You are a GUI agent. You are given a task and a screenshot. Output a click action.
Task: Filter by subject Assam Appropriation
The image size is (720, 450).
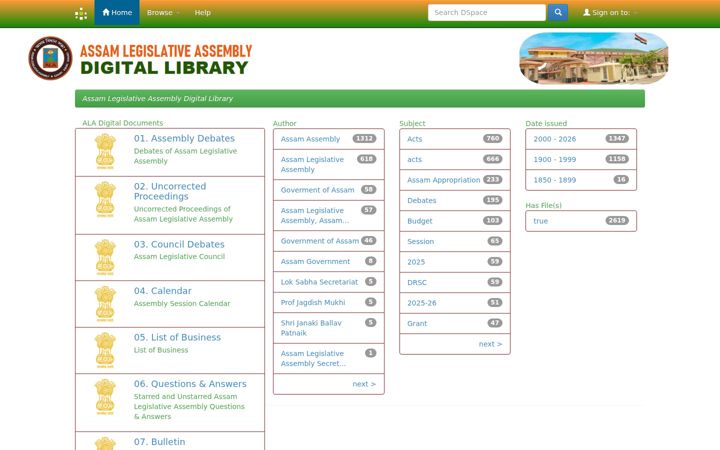(x=444, y=180)
